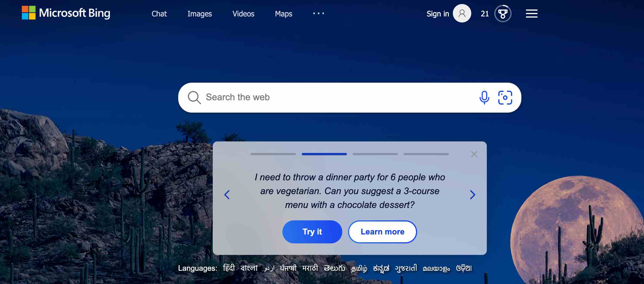Expand the three-dot more menu
Screen dimensions: 644x284
click(319, 13)
